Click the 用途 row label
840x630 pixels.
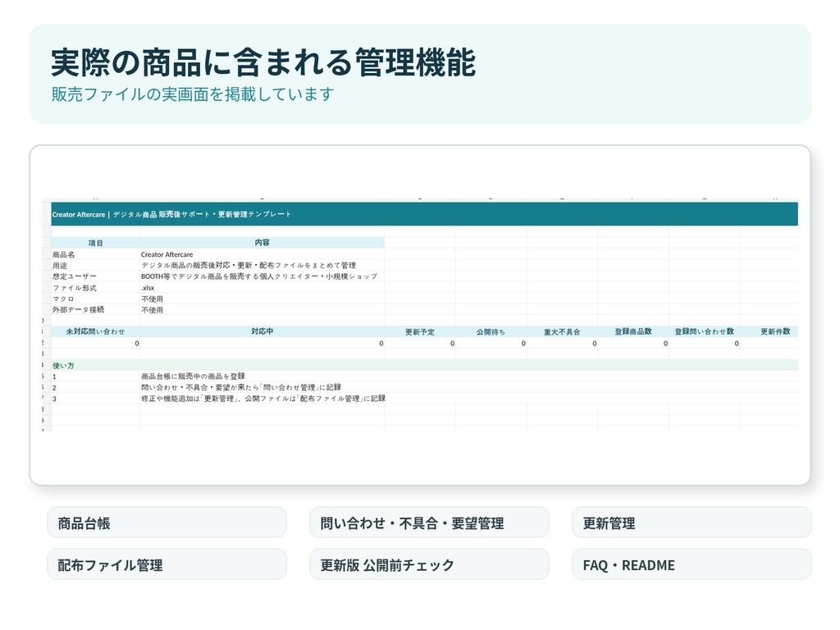pyautogui.click(x=60, y=266)
